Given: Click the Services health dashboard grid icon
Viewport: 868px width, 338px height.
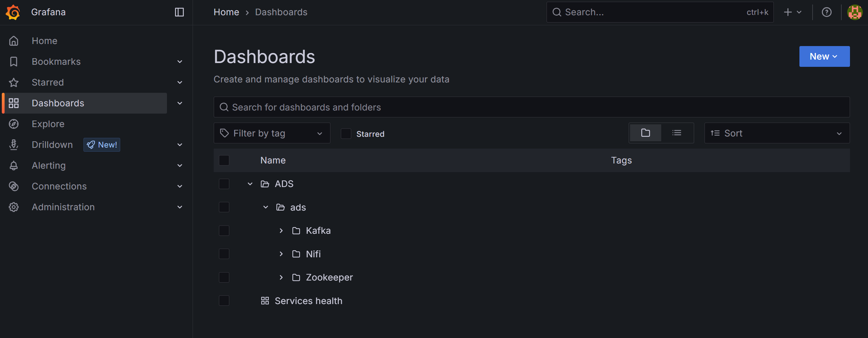Looking at the screenshot, I should 265,301.
